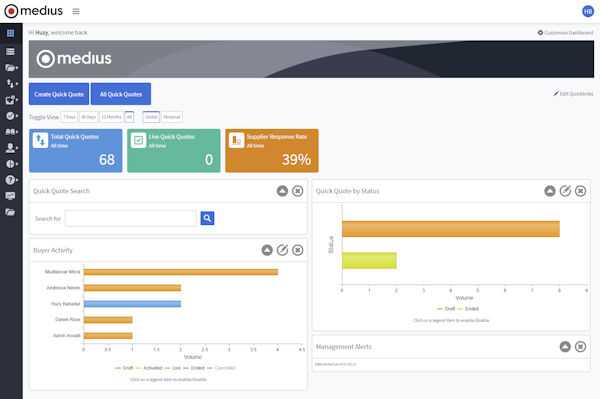Edit the Buyer Activity widget
This screenshot has height=399, width=600.
click(282, 250)
